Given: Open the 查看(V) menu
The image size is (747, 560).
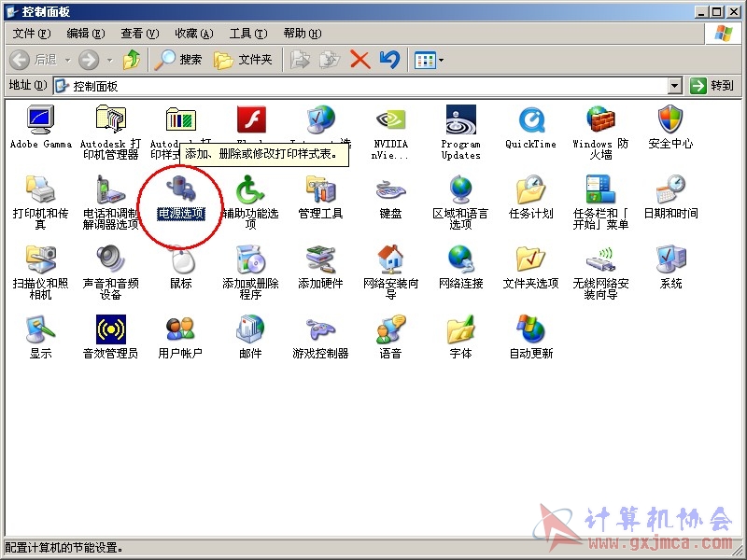Looking at the screenshot, I should (139, 34).
